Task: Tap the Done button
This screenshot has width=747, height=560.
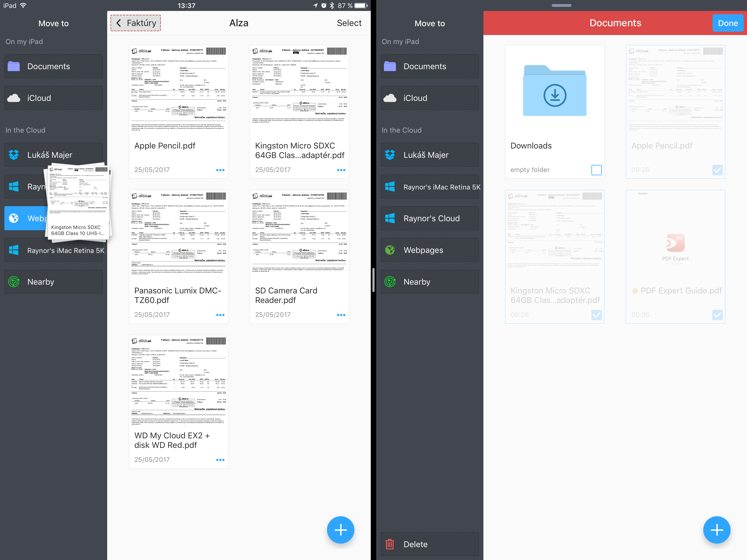Action: tap(728, 23)
